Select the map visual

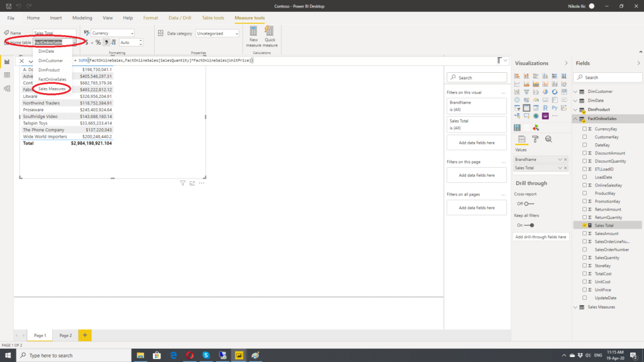[517, 100]
